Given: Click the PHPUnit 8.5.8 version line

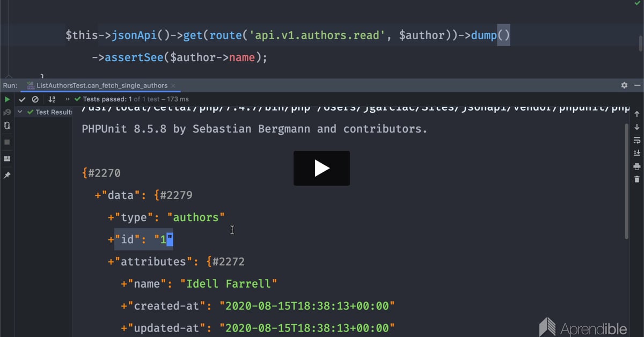Looking at the screenshot, I should (x=254, y=129).
